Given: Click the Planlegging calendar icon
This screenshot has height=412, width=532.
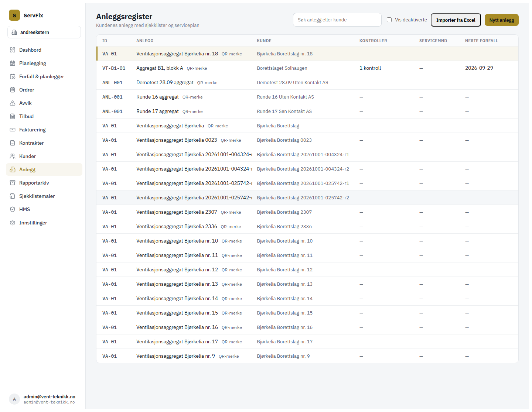Looking at the screenshot, I should pyautogui.click(x=13, y=63).
